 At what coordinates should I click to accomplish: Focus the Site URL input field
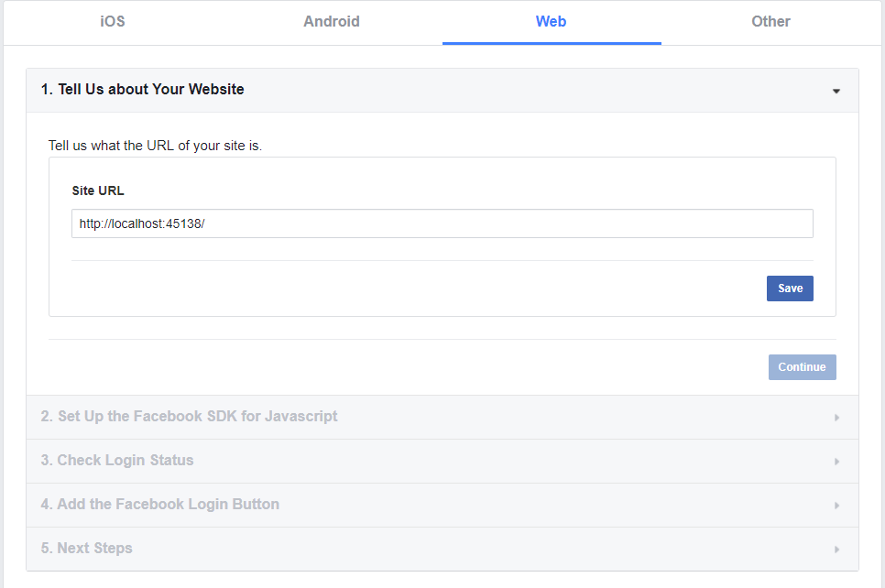442,223
